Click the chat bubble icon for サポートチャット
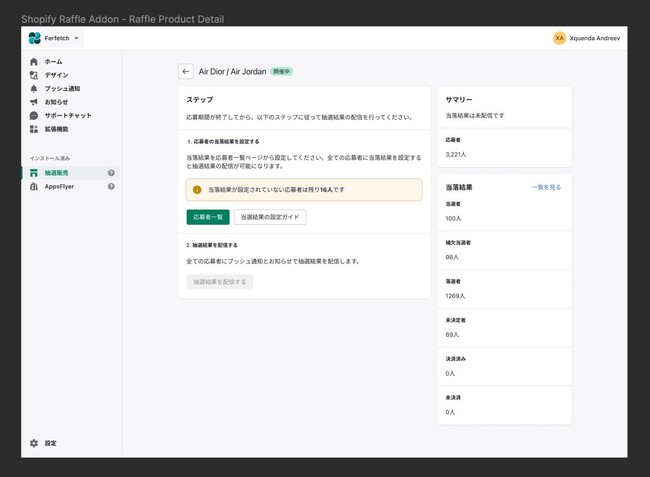The width and height of the screenshot is (650, 477). [34, 115]
